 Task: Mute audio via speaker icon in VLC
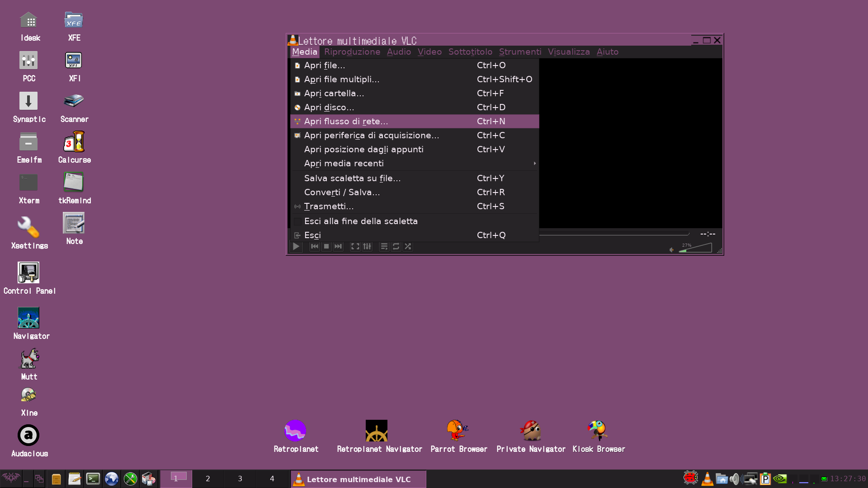[x=672, y=249]
